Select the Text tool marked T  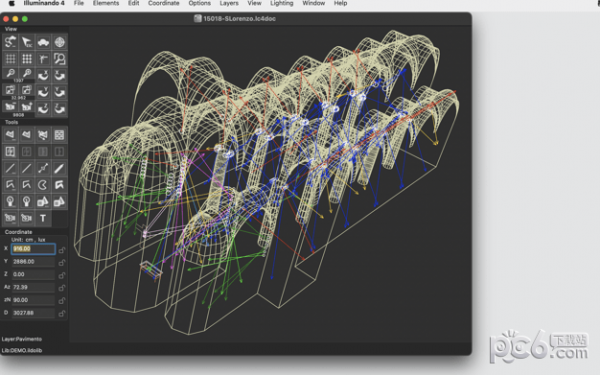[43, 218]
